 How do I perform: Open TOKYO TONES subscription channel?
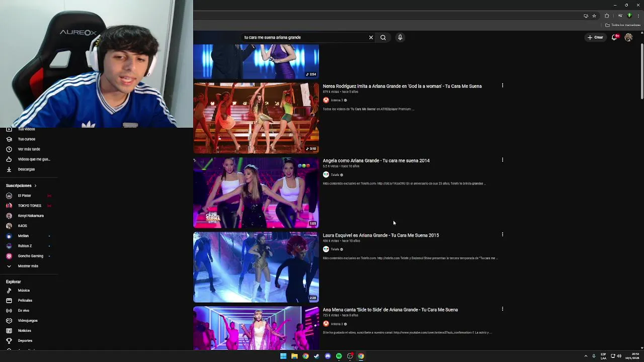pyautogui.click(x=29, y=206)
